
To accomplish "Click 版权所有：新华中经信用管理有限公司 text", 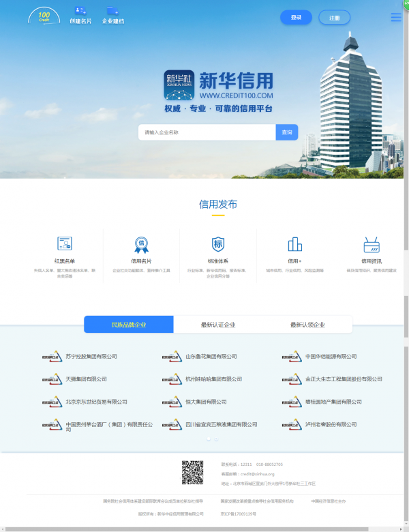I will [x=170, y=514].
